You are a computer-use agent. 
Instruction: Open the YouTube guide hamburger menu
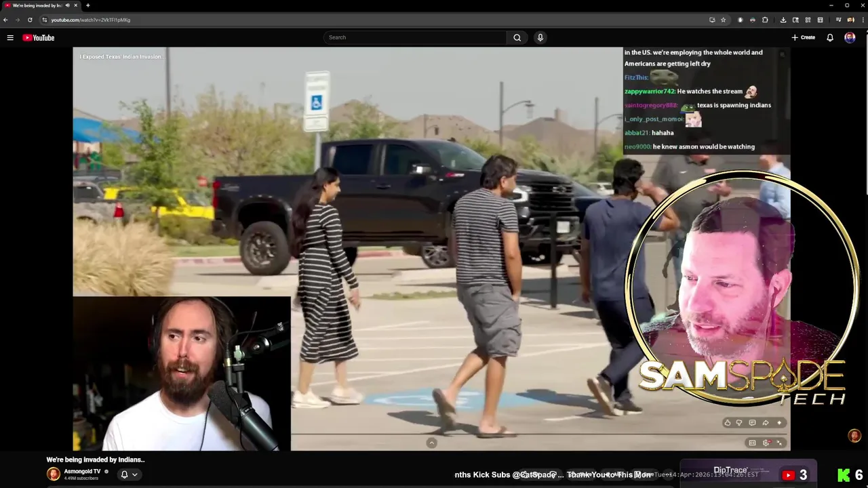point(10,37)
